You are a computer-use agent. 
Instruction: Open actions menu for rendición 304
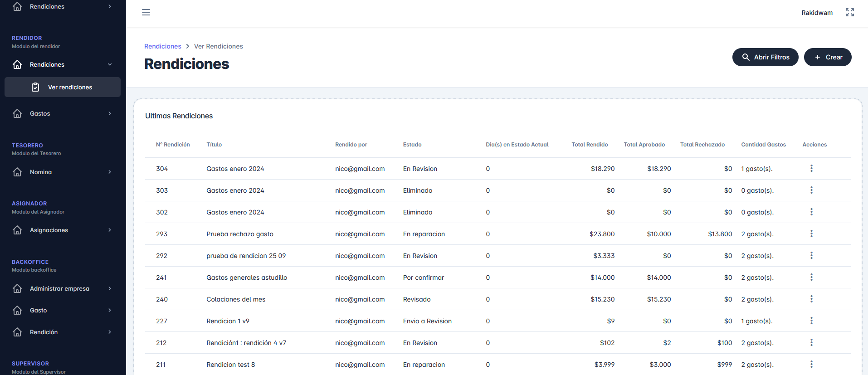tap(811, 168)
